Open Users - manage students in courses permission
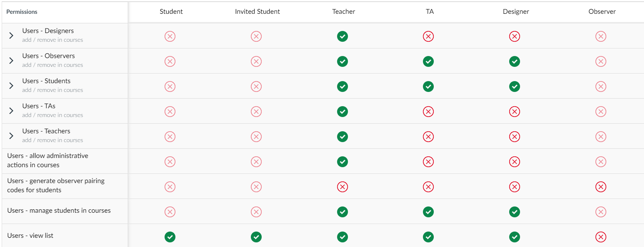The height and width of the screenshot is (247, 644). 59,211
